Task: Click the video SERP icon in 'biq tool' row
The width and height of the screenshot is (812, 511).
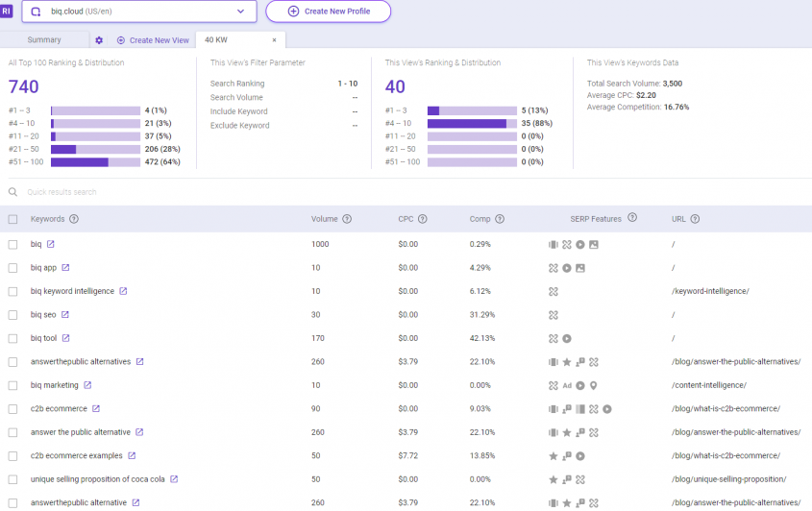Action: (567, 339)
